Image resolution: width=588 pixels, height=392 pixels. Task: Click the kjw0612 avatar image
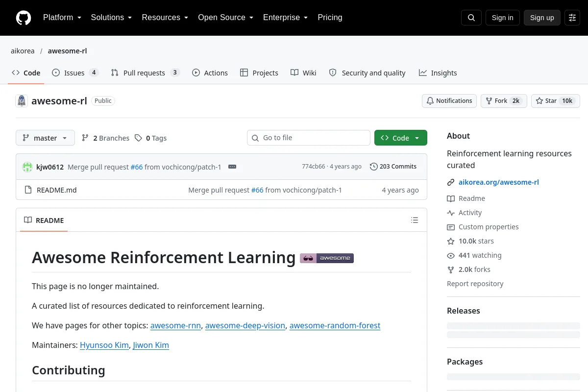(x=27, y=167)
